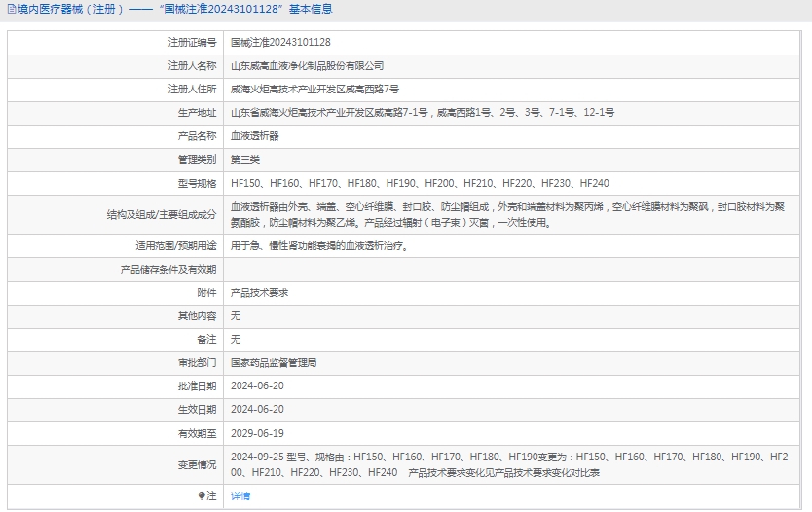Click the production address value cell
Screen dimensions: 812x512
click(x=422, y=113)
